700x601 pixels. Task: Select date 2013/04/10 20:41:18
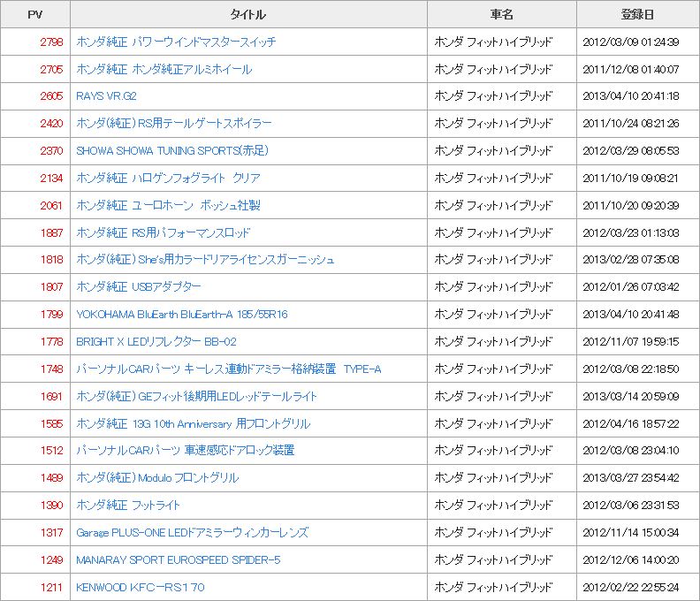point(631,96)
